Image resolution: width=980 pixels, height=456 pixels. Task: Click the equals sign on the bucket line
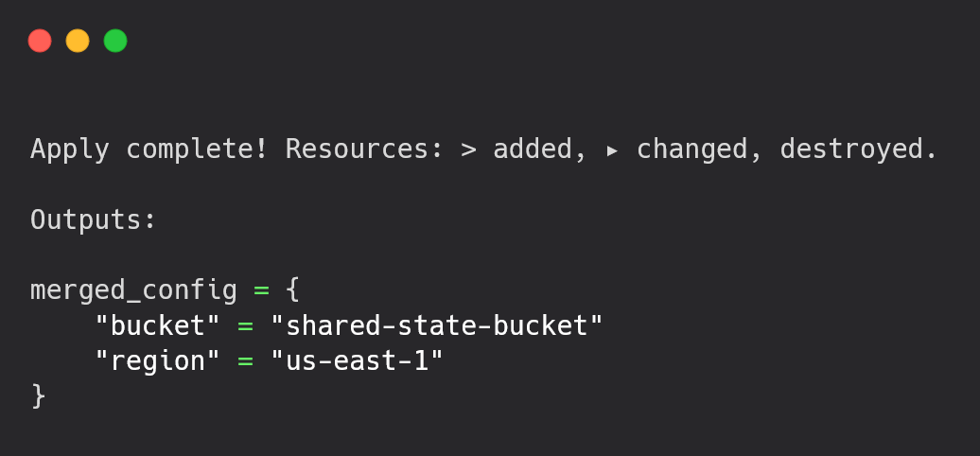(x=246, y=326)
